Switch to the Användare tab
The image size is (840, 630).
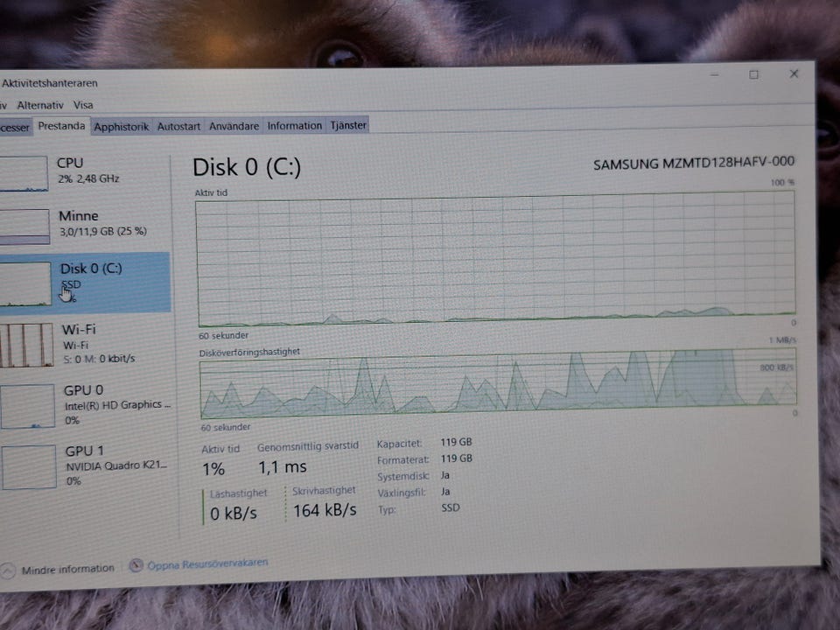coord(234,126)
